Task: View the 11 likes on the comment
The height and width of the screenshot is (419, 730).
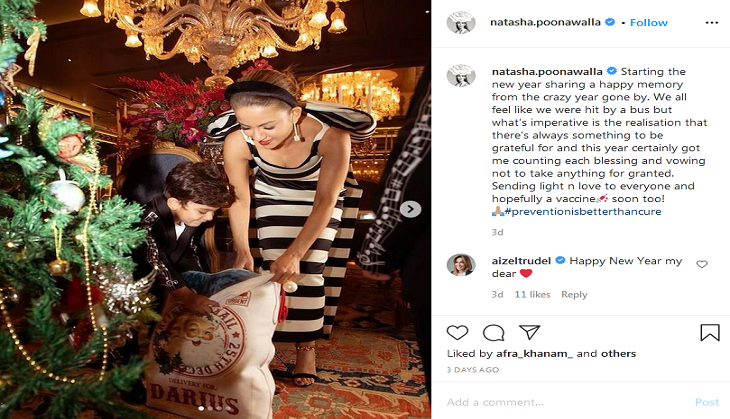Action: [532, 295]
